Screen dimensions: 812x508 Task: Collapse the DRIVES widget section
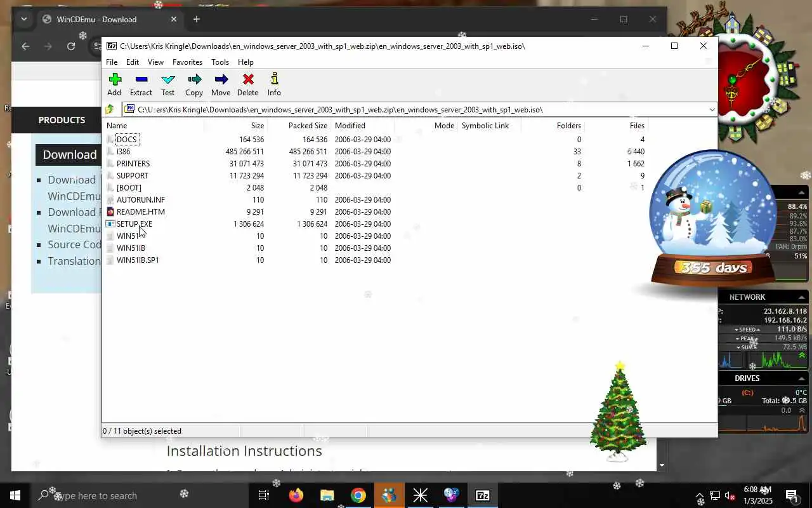801,378
